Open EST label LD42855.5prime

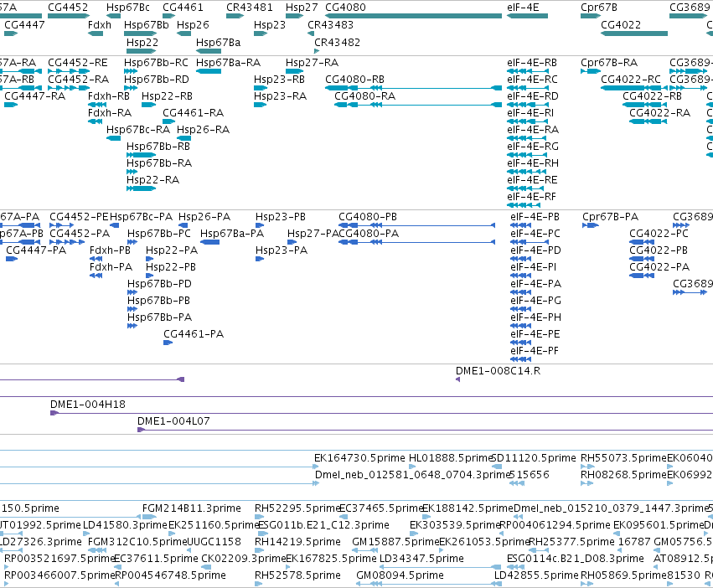[536, 575]
